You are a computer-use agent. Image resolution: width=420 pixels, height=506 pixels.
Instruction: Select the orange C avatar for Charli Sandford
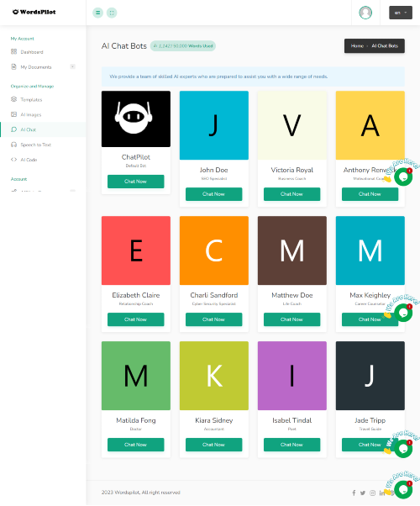[x=214, y=250]
